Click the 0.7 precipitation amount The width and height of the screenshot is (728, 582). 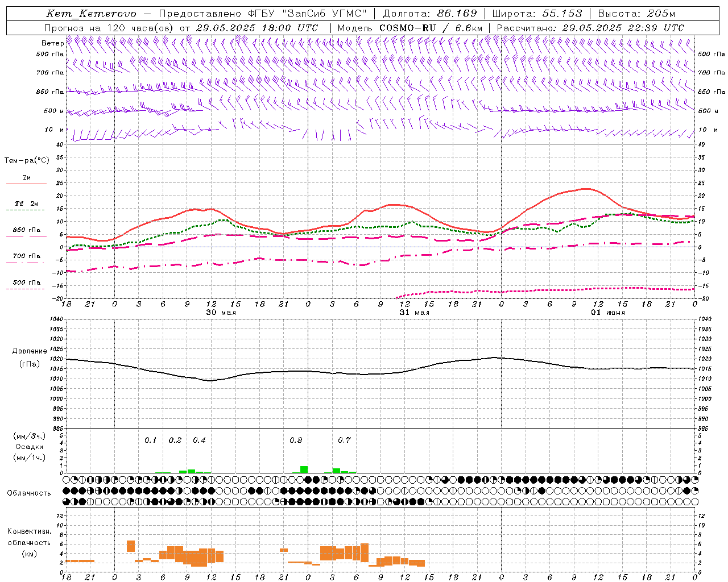tap(344, 440)
